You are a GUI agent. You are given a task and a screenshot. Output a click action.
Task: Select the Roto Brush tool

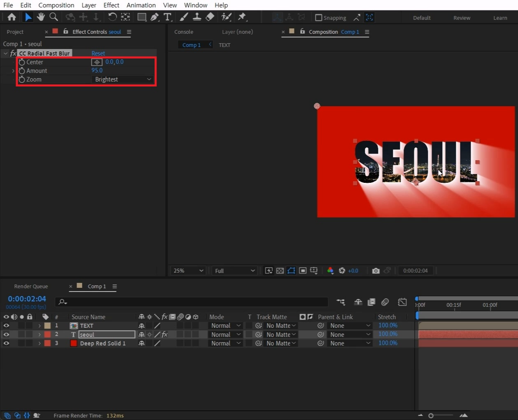pos(226,17)
